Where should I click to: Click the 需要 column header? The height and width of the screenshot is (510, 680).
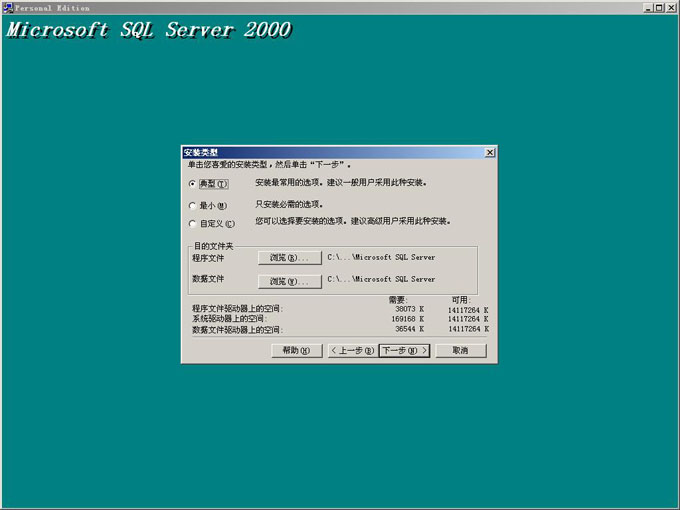(397, 300)
